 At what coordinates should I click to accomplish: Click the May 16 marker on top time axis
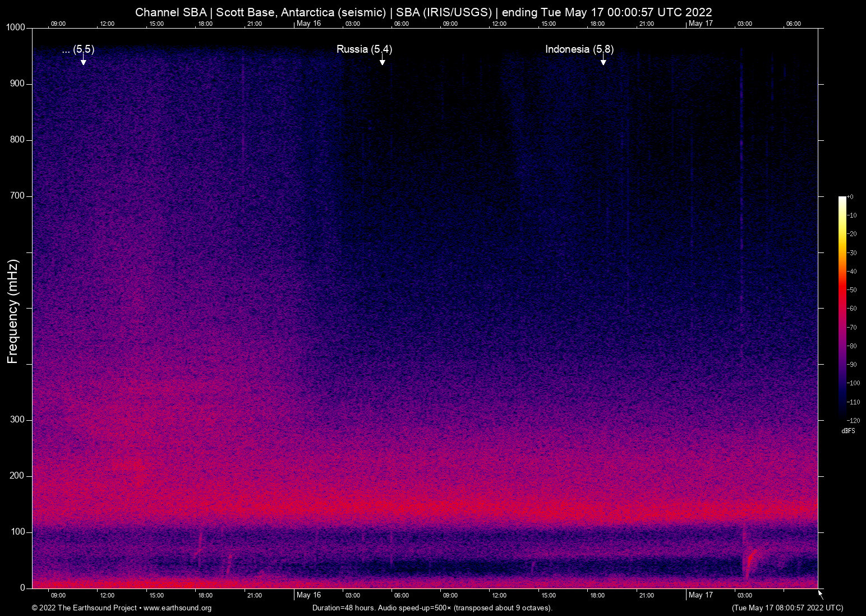click(308, 24)
